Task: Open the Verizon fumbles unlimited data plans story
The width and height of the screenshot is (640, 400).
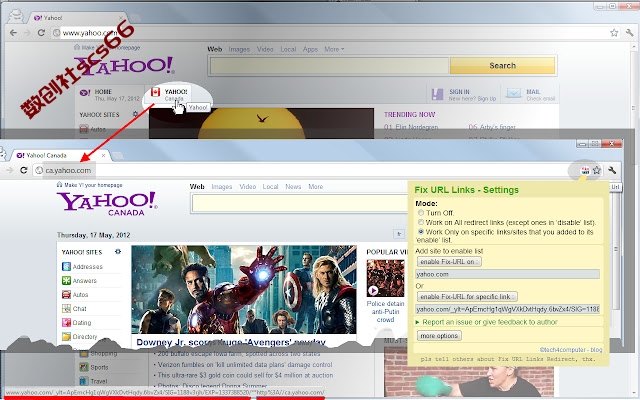Action: click(245, 364)
